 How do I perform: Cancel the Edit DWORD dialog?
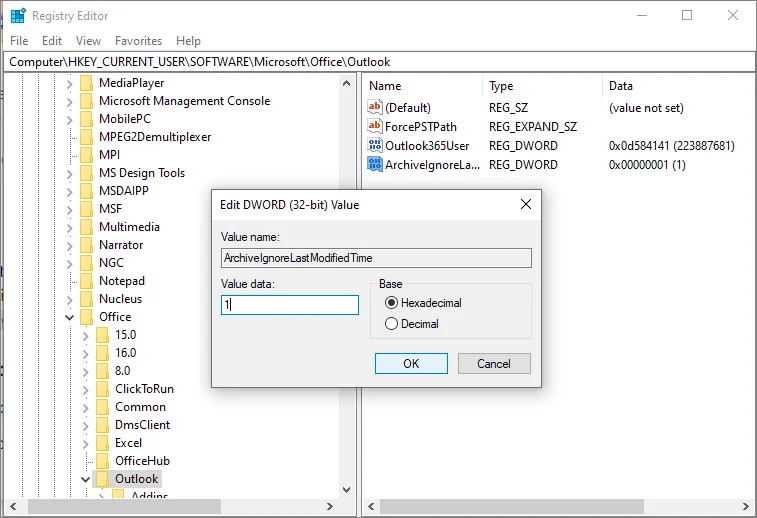pos(494,364)
